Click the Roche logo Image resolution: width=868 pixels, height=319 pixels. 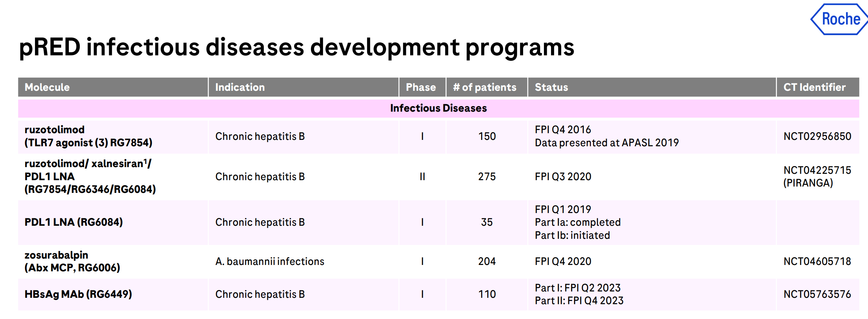pyautogui.click(x=840, y=19)
